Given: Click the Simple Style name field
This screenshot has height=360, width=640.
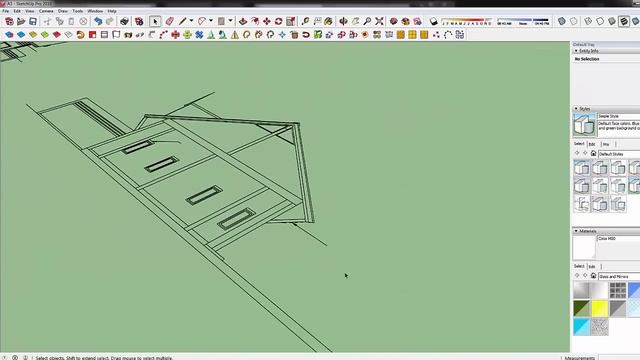Looking at the screenshot, I should (x=619, y=116).
